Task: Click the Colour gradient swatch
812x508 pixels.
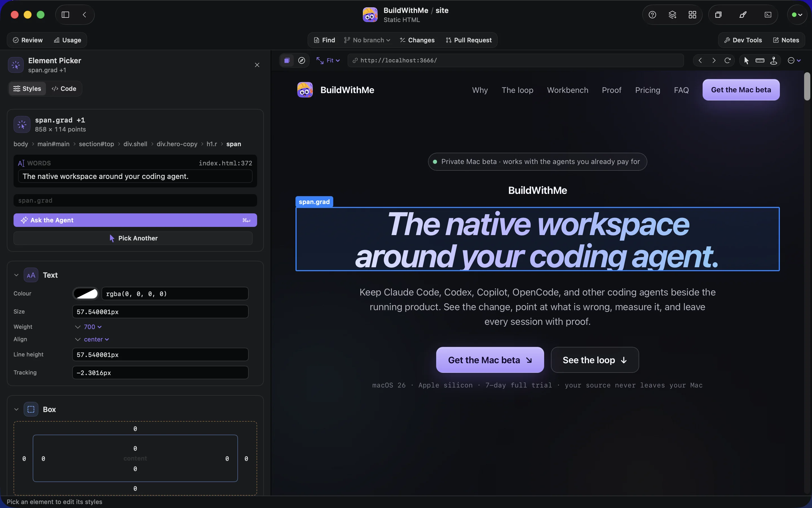Action: click(x=86, y=294)
